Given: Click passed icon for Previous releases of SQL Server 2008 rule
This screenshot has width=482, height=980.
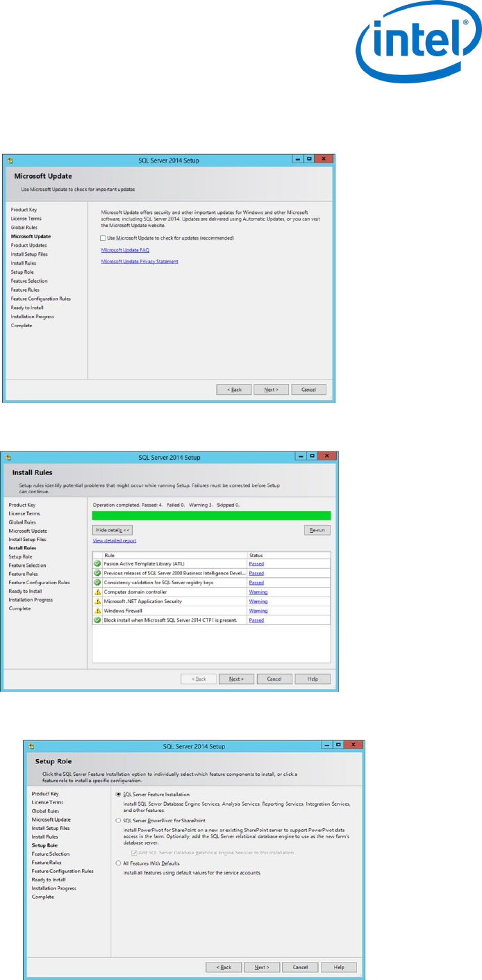Looking at the screenshot, I should [x=97, y=573].
